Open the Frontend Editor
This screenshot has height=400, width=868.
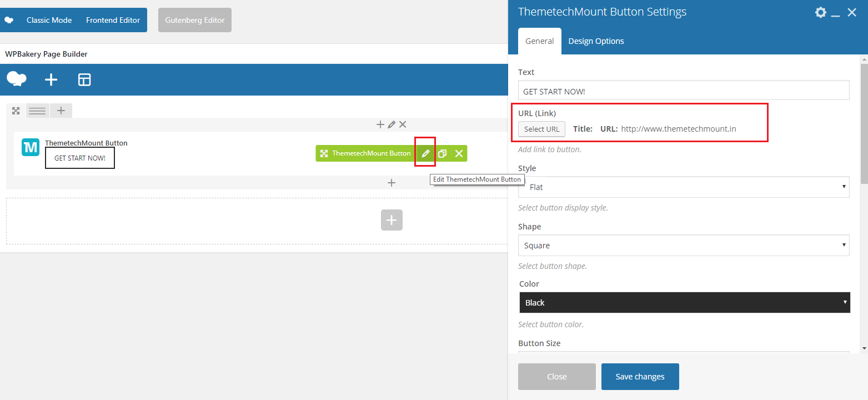point(113,20)
